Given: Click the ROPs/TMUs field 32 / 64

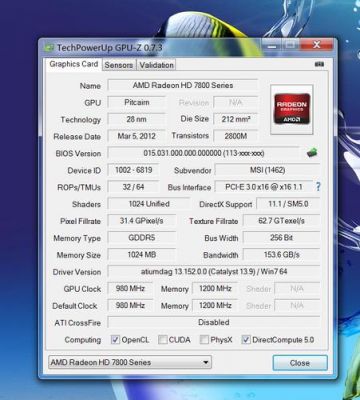Looking at the screenshot, I should coord(133,187).
